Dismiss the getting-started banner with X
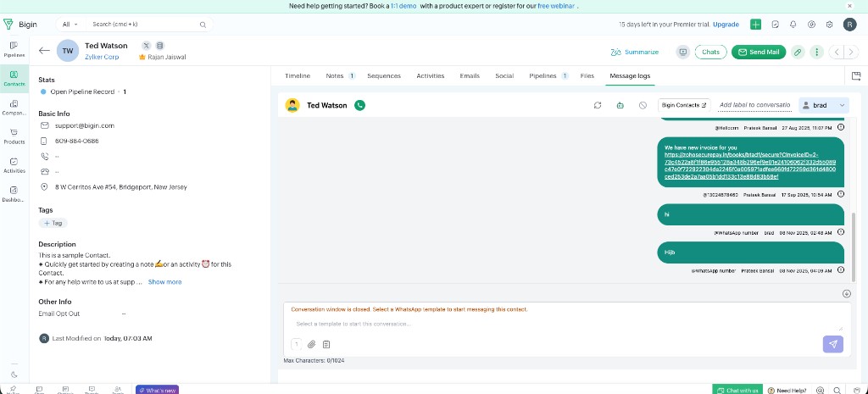Viewport: 868px width, 394px height. (x=849, y=6)
